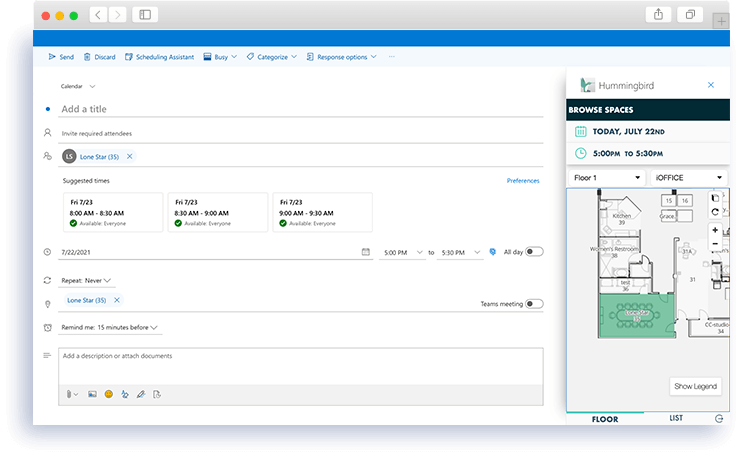Click the Show Legend button

click(695, 386)
